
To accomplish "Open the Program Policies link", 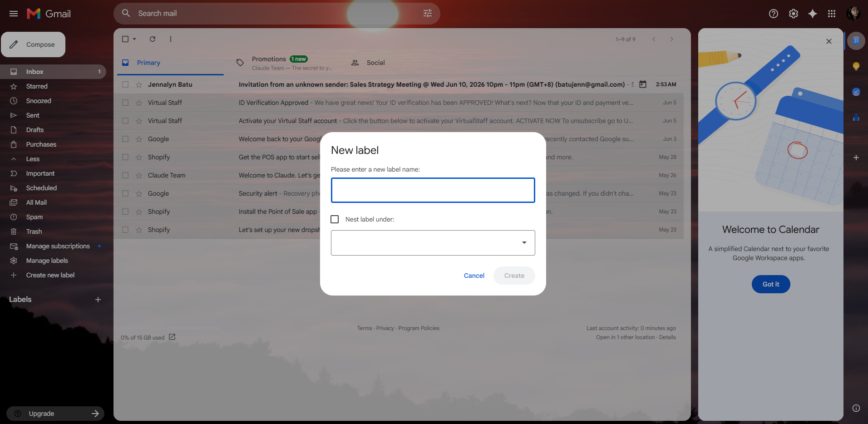I will [419, 328].
